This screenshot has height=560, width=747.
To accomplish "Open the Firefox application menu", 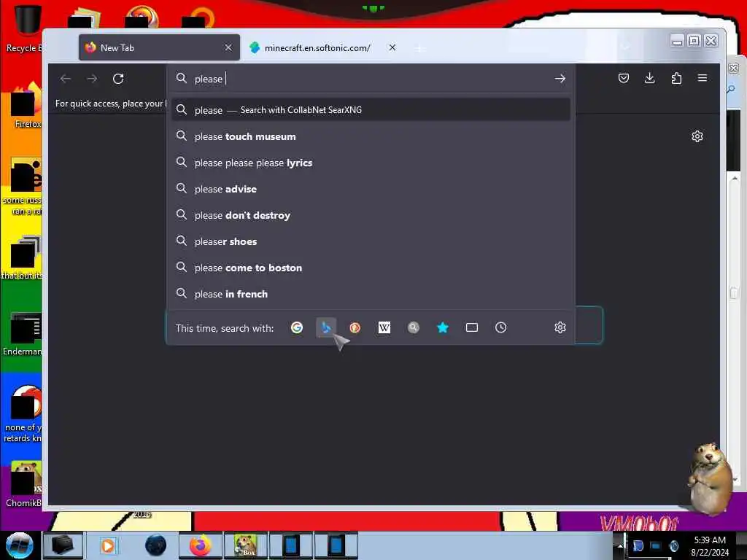I will click(x=703, y=78).
